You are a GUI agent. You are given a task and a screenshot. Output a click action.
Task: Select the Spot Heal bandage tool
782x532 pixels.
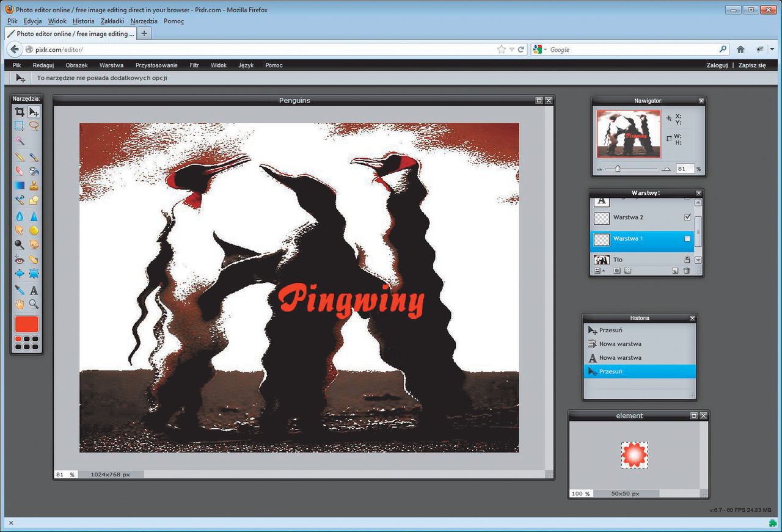pos(34,259)
